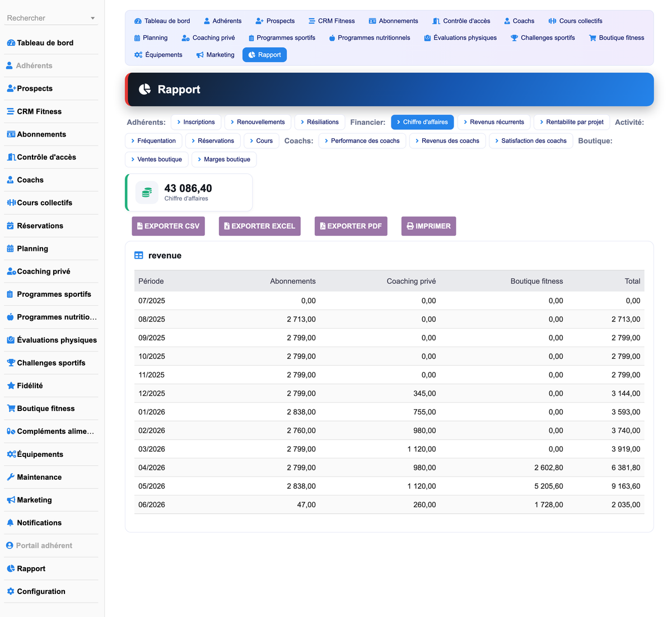The height and width of the screenshot is (617, 672).
Task: Switch to Coaching privé in top navigation
Action: [208, 38]
